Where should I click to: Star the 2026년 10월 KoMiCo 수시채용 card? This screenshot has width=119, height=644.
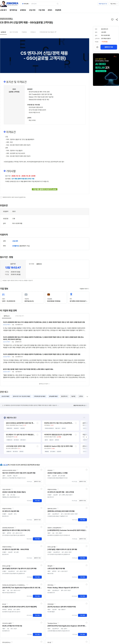point(86,470)
